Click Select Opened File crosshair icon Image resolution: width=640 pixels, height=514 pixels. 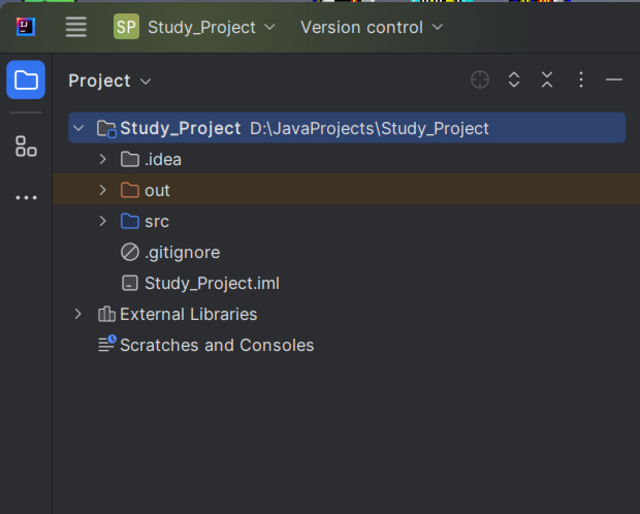pos(480,80)
